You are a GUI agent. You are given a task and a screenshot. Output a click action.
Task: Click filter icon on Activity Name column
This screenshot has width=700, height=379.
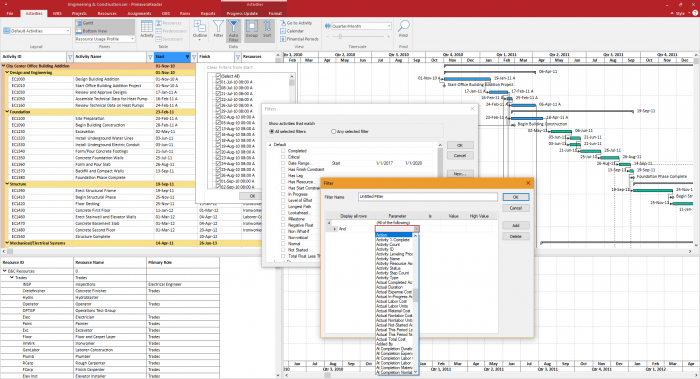pos(150,57)
